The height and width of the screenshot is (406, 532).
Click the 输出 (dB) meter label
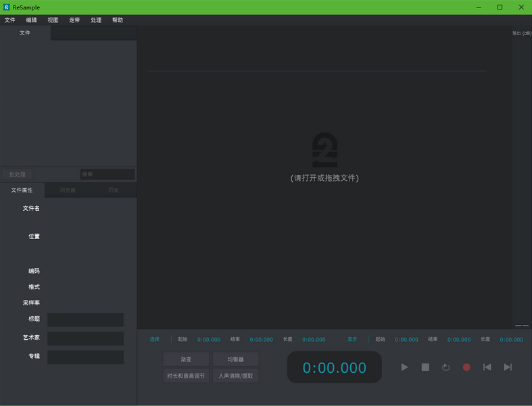point(522,33)
